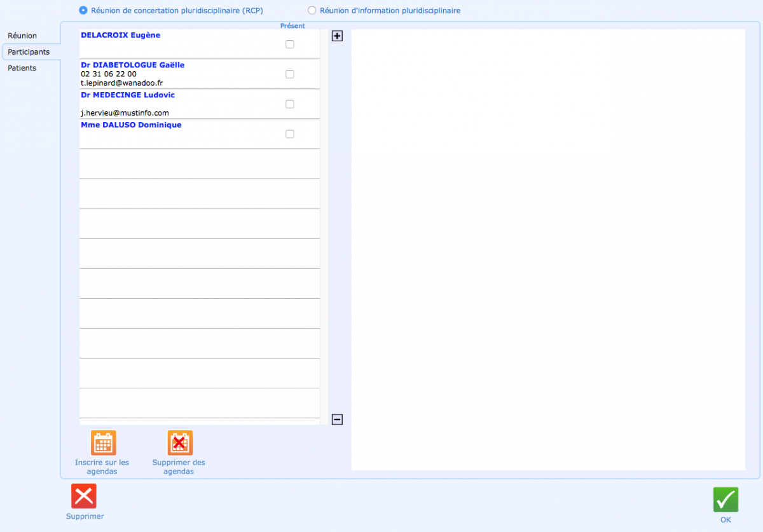Click the minus icon to remove participant
Screen dimensions: 763x532
coord(337,419)
